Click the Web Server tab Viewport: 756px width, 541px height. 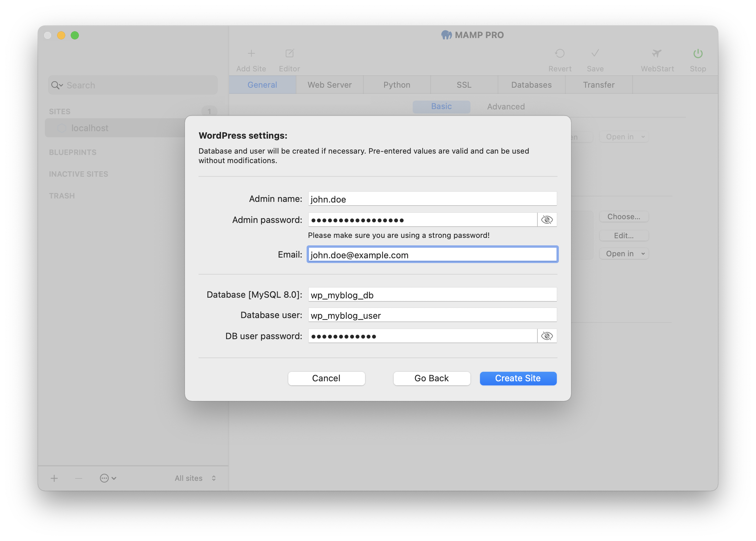tap(329, 84)
